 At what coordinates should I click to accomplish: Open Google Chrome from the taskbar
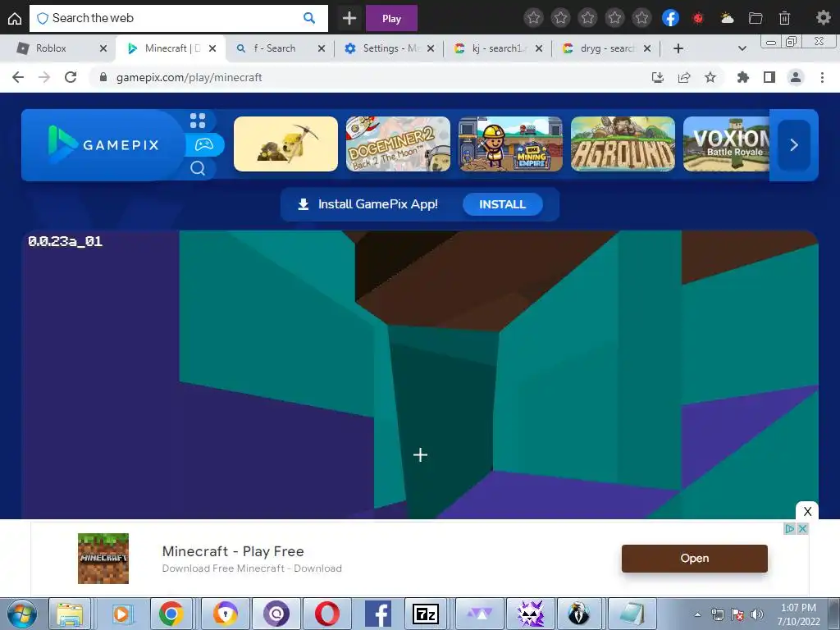pyautogui.click(x=171, y=614)
